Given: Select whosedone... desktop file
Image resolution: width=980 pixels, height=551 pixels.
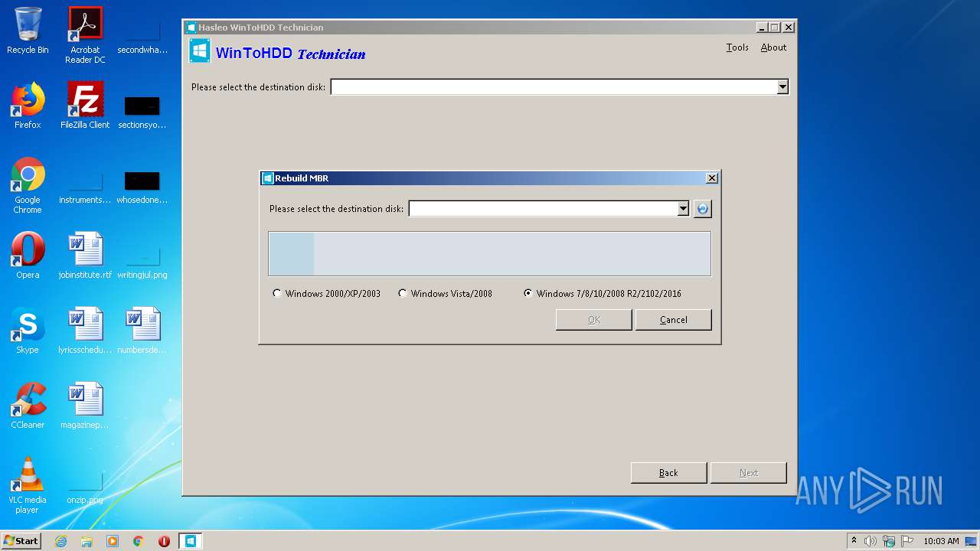Looking at the screenshot, I should (x=142, y=188).
